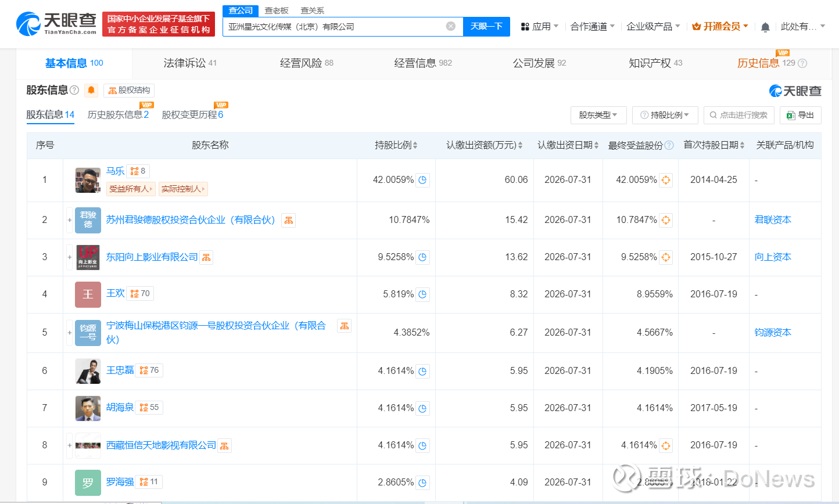Clear search box with X icon

[450, 26]
